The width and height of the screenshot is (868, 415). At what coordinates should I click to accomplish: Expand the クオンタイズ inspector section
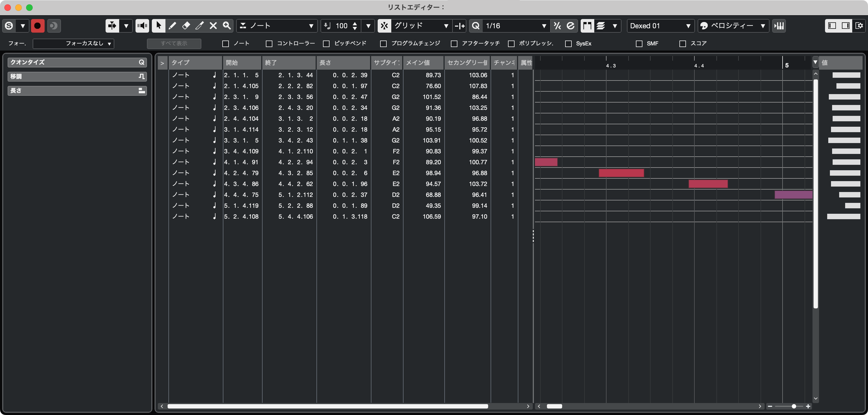point(77,62)
